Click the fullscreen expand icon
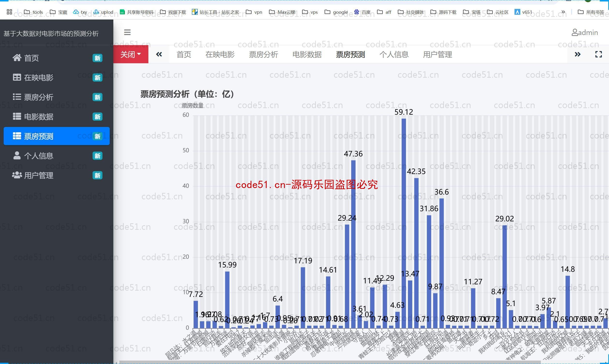The width and height of the screenshot is (609, 364). pyautogui.click(x=599, y=54)
